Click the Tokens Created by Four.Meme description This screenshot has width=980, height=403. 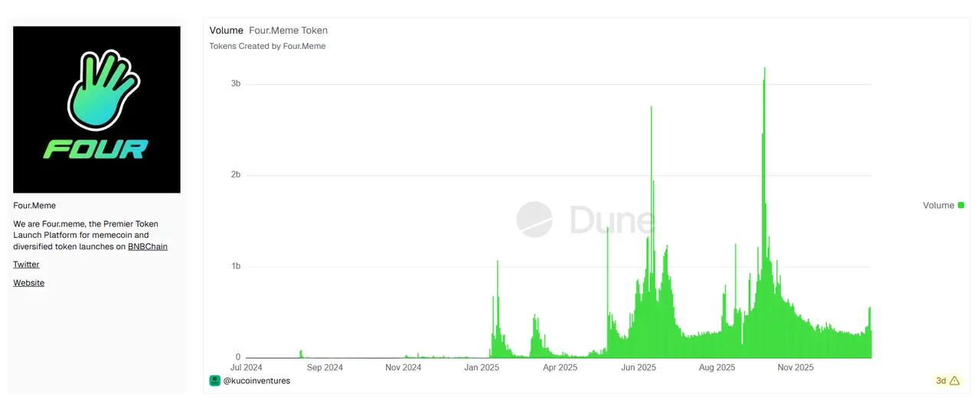267,47
